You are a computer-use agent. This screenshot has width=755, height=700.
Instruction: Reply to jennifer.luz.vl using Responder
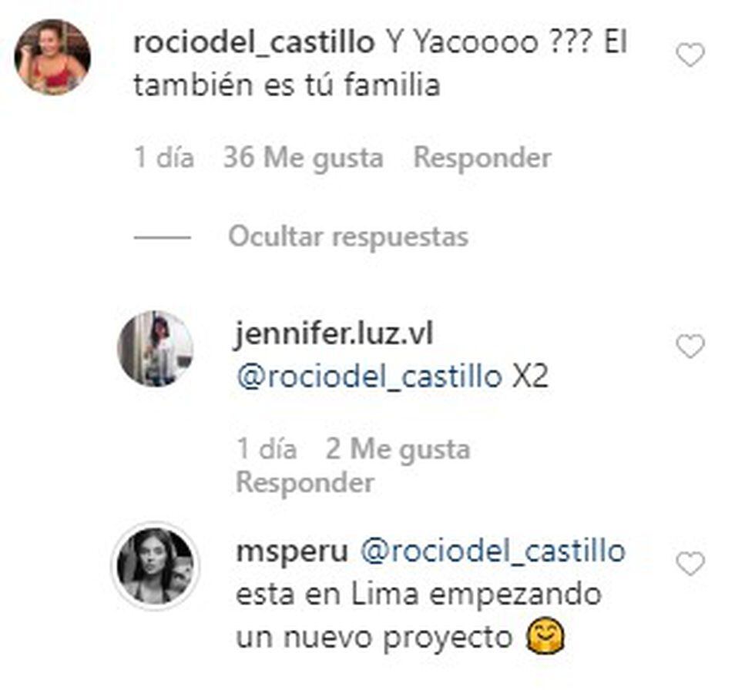pyautogui.click(x=305, y=482)
